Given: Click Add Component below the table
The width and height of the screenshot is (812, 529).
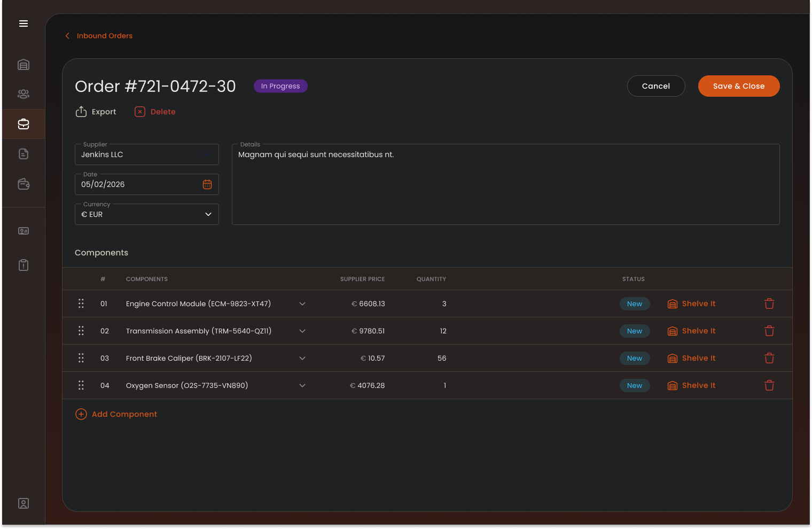Looking at the screenshot, I should [116, 414].
